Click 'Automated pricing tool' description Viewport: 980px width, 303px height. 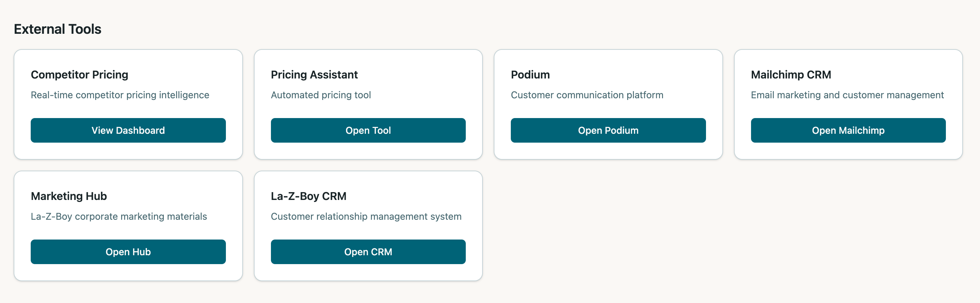321,95
